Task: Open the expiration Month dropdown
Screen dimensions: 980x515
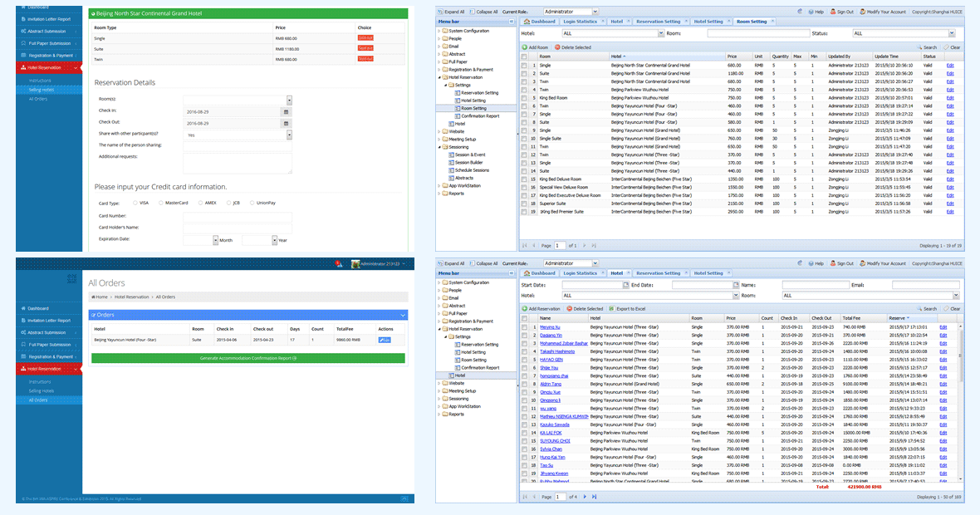Action: pyautogui.click(x=216, y=240)
